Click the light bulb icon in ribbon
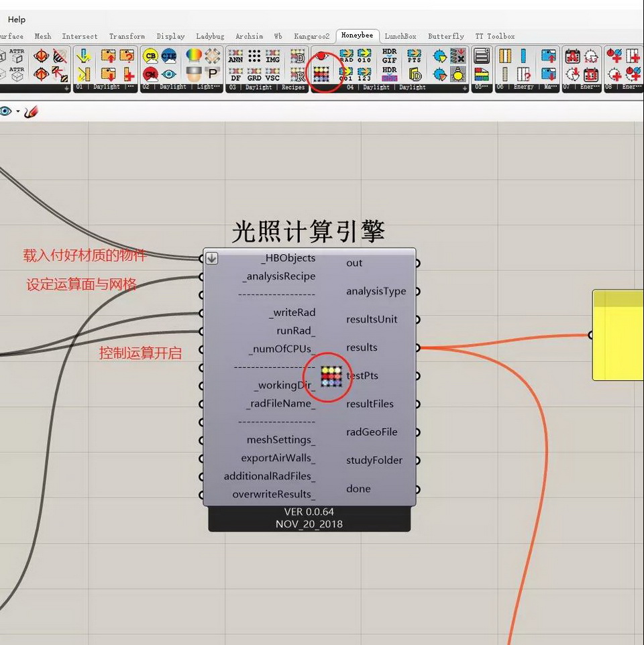The width and height of the screenshot is (644, 645). (x=458, y=74)
